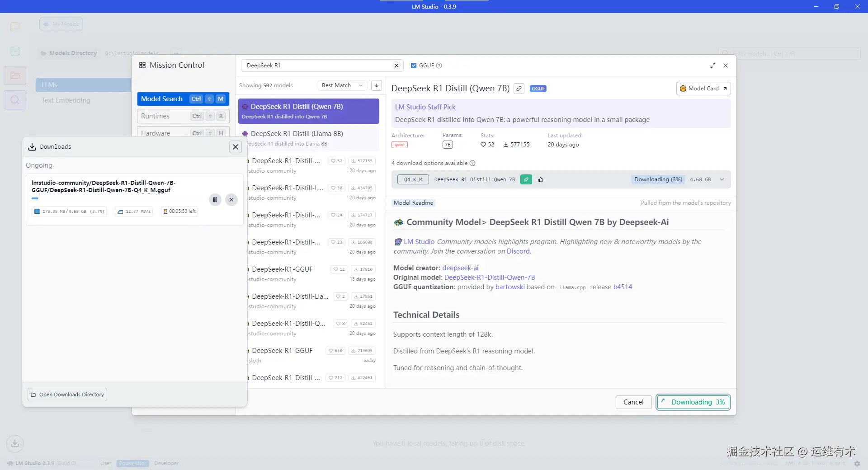Close the Mission Control dialog

(x=726, y=66)
